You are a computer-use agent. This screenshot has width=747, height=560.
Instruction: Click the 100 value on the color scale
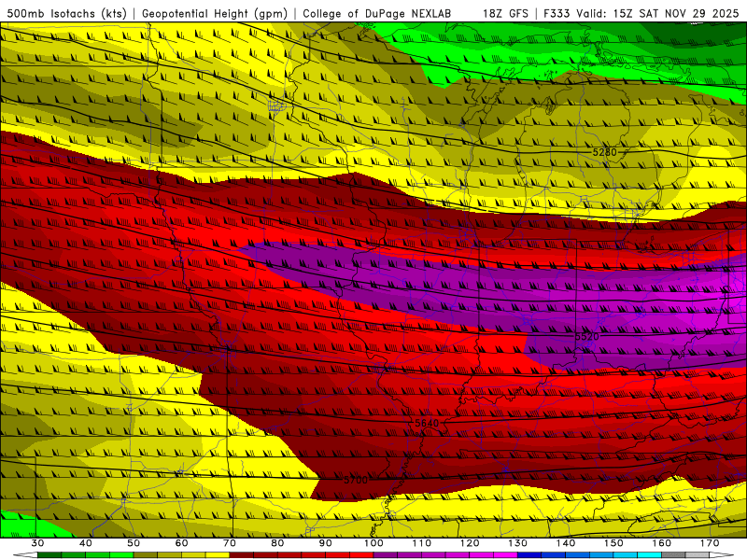coord(374,543)
